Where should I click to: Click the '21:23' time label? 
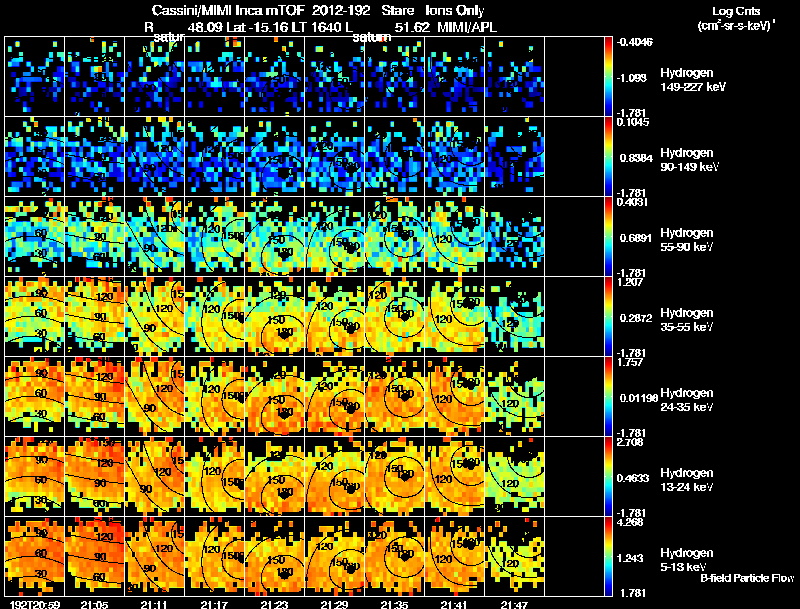click(x=274, y=604)
